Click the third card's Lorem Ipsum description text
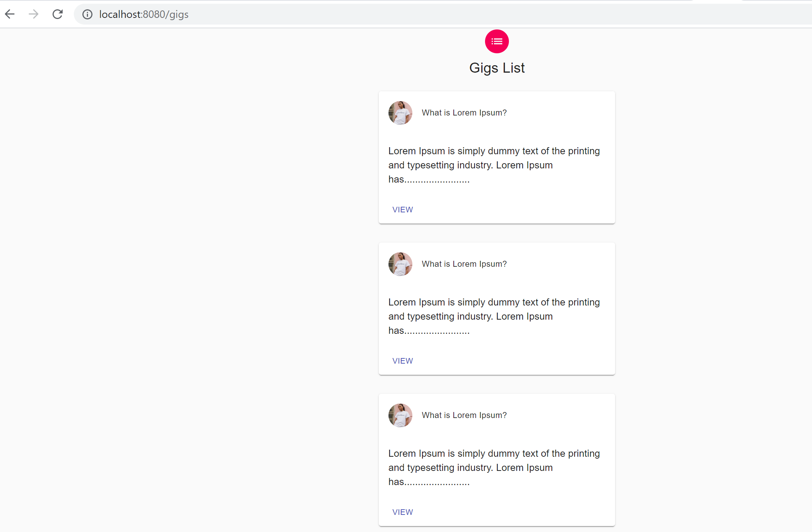 tap(494, 468)
